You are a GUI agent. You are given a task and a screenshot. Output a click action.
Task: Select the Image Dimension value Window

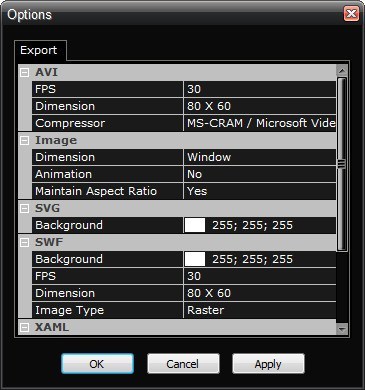pyautogui.click(x=260, y=157)
